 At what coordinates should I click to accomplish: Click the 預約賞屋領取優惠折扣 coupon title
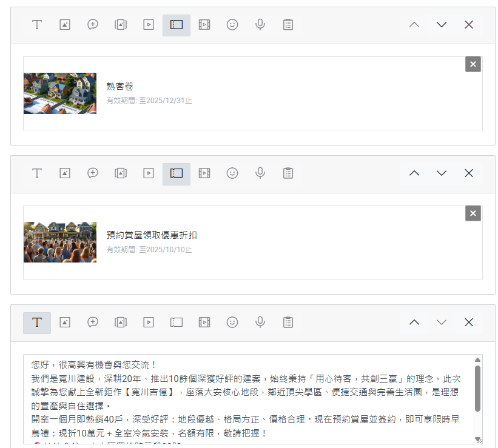pos(152,235)
